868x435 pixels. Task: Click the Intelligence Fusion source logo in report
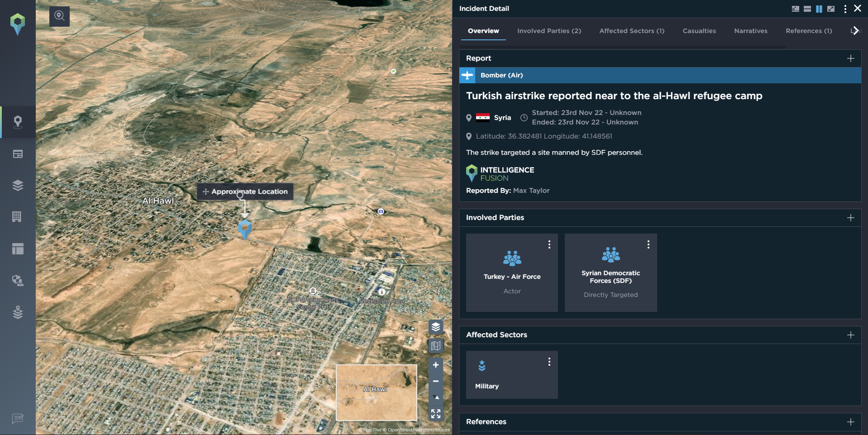tap(500, 174)
